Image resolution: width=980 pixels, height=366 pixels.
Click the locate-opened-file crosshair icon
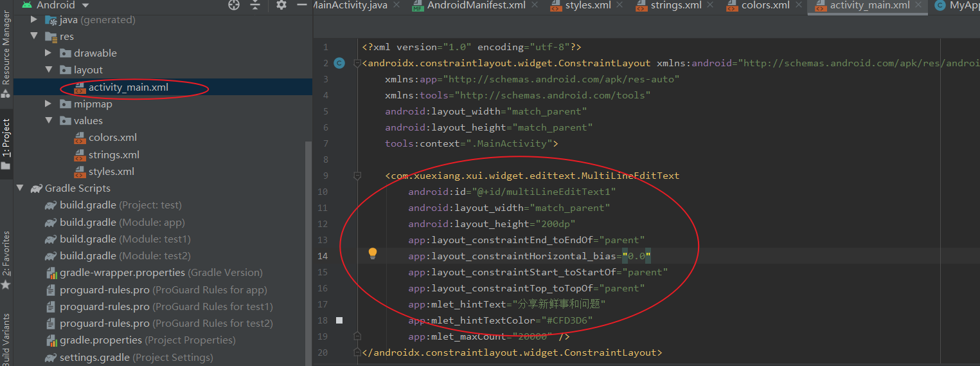pos(235,5)
